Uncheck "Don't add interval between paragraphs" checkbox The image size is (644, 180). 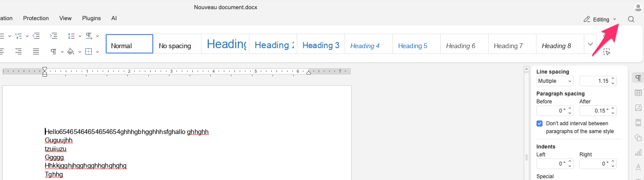(x=540, y=124)
